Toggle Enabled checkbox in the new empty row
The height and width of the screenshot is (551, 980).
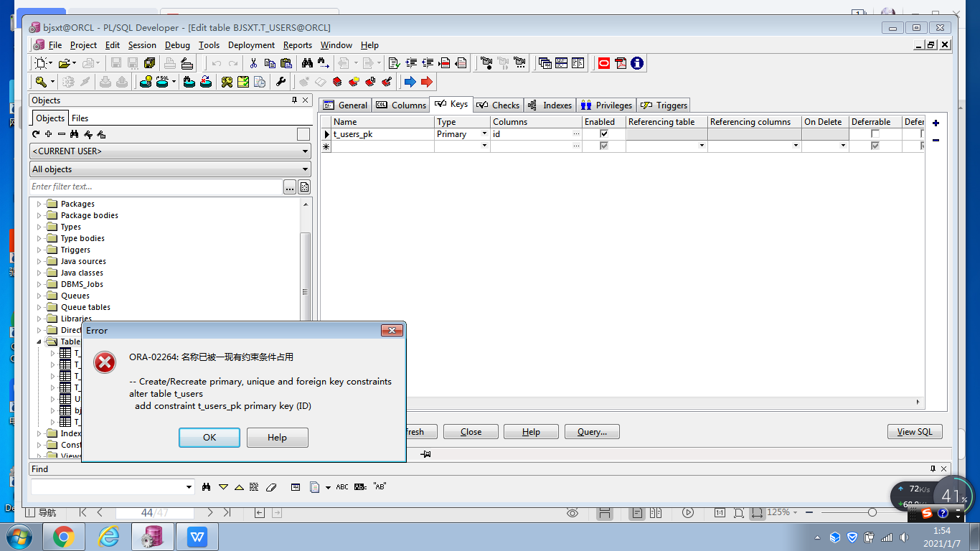click(604, 146)
